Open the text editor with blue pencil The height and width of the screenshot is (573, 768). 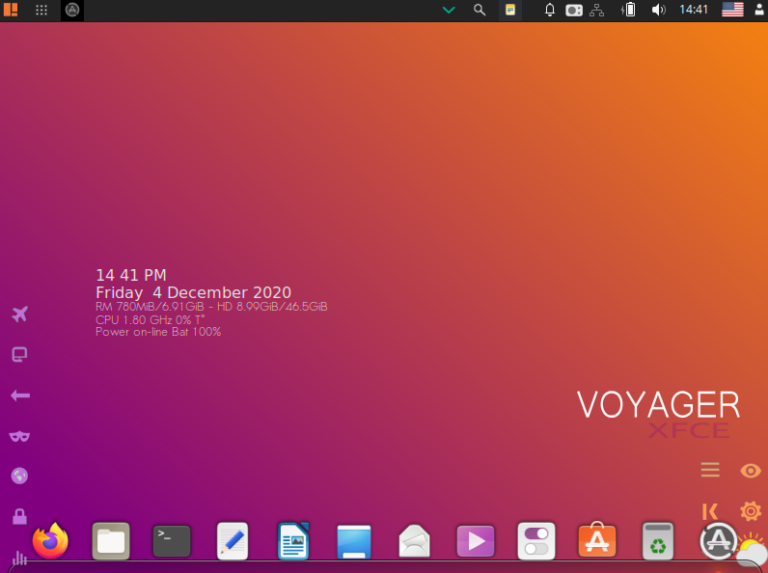[232, 541]
